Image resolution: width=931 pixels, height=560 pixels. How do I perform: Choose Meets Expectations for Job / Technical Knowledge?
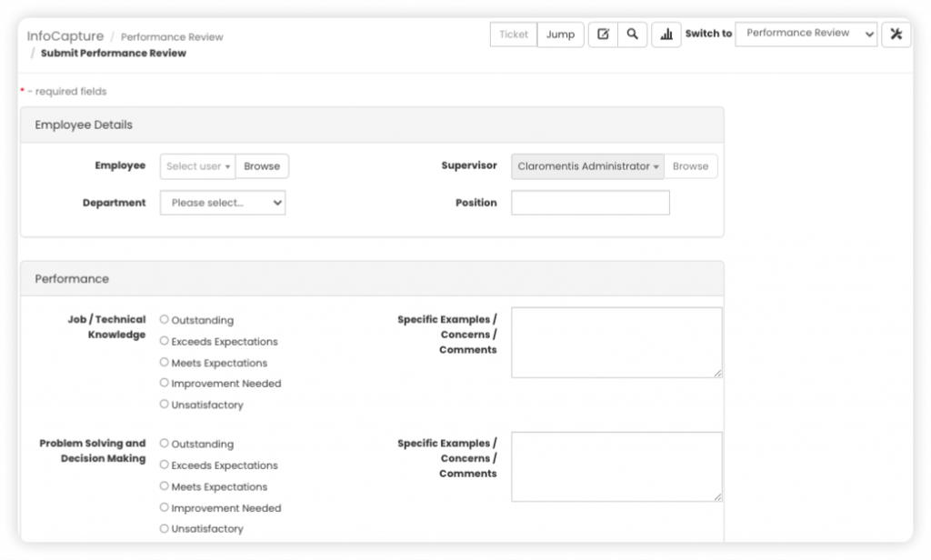(x=165, y=362)
